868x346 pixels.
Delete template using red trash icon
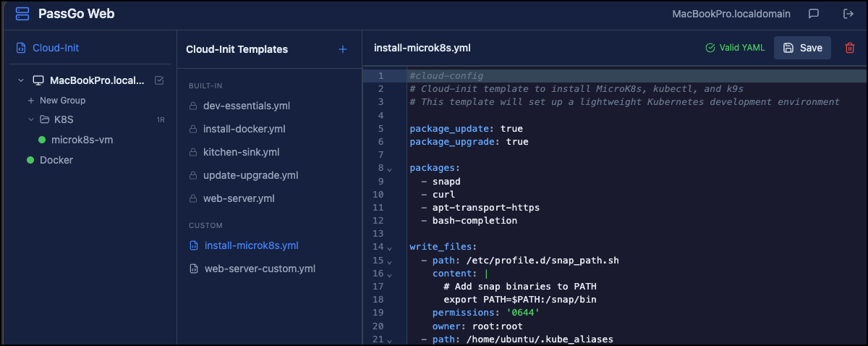tap(850, 48)
